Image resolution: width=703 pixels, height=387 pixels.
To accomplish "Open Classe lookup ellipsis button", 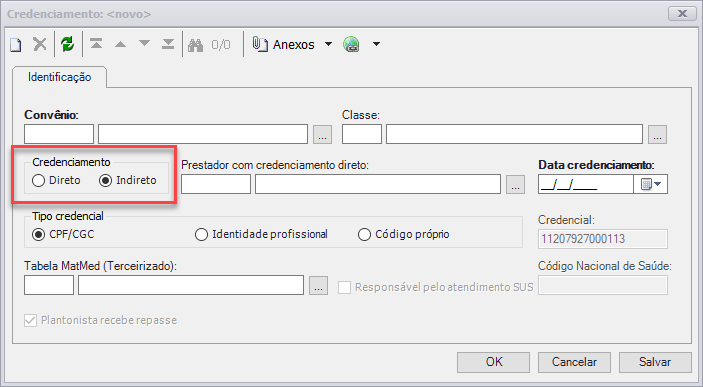I will (x=657, y=135).
